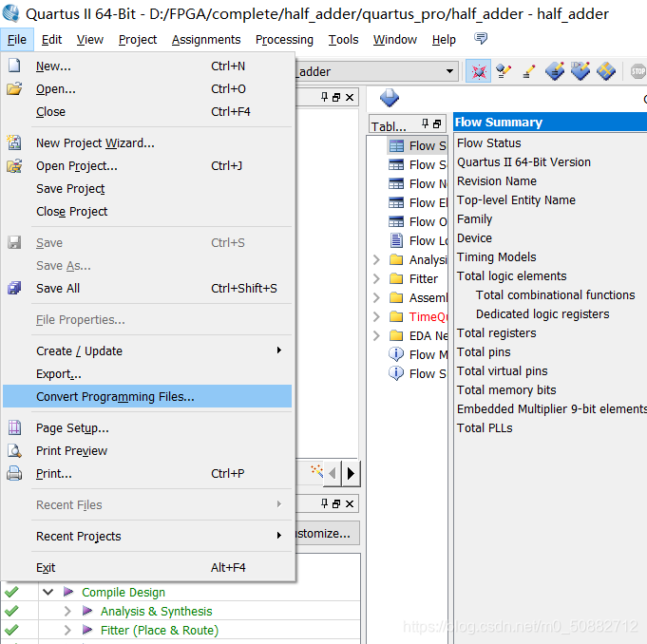The height and width of the screenshot is (644, 647).
Task: Expand the Analysis & Synthesis task
Action: (67, 611)
